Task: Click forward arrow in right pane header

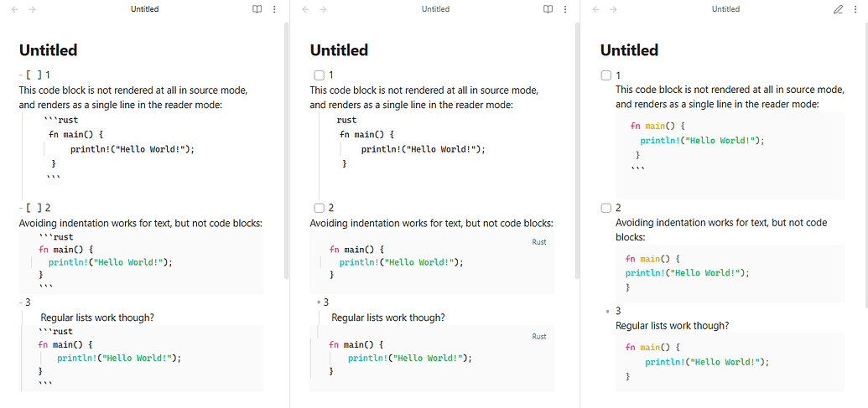Action: [x=613, y=9]
